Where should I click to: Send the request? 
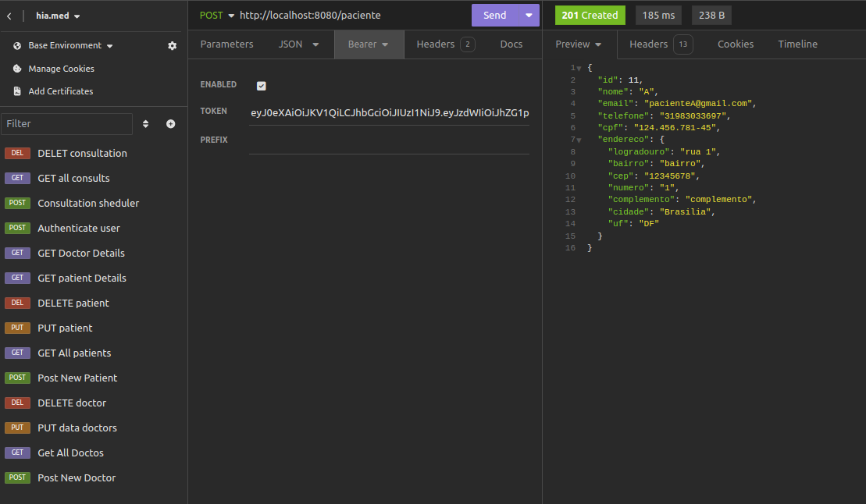click(x=495, y=16)
